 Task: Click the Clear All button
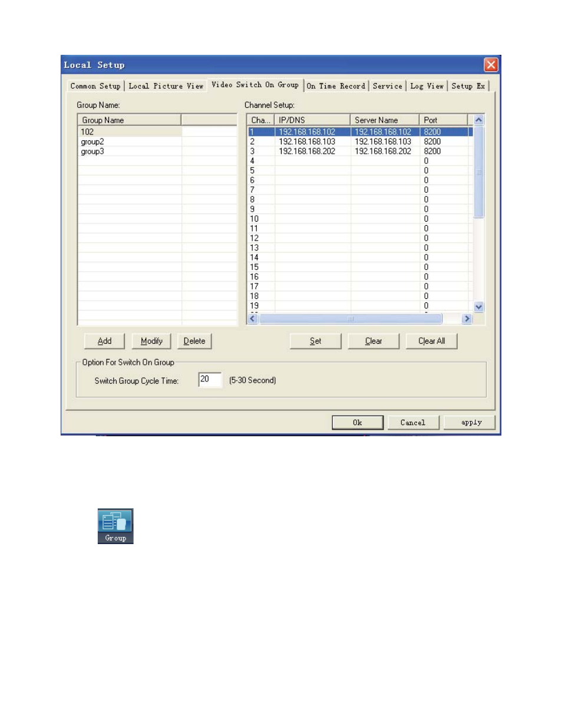(x=432, y=341)
